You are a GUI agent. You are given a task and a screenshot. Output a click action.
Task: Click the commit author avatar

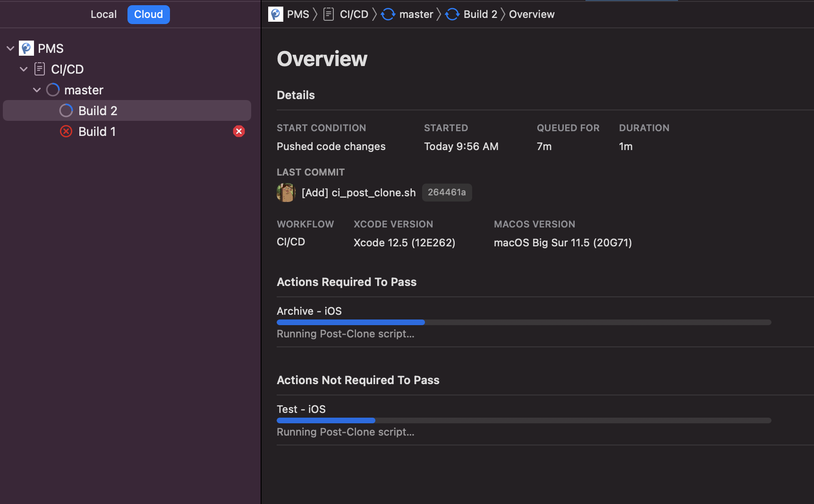(286, 193)
